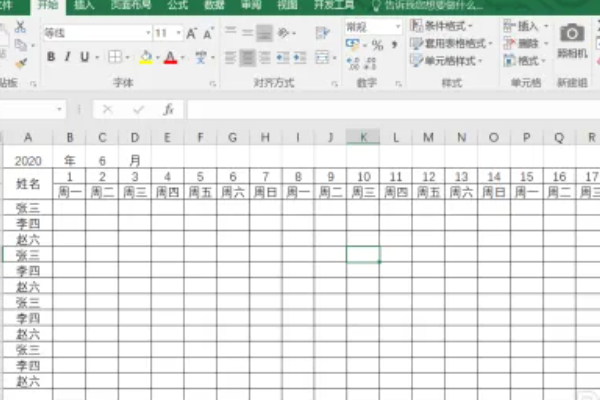Click the Tell Me search box
The width and height of the screenshot is (600, 400).
pos(428,5)
